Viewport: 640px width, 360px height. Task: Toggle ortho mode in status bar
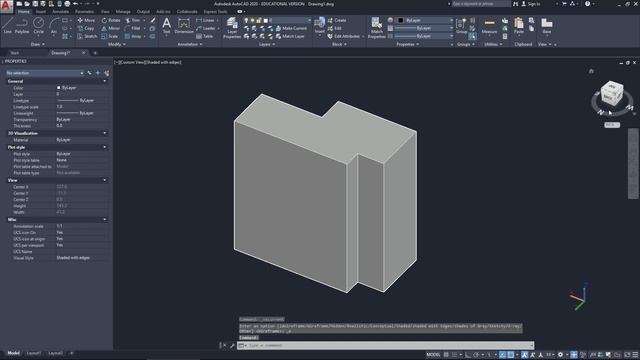(468, 355)
